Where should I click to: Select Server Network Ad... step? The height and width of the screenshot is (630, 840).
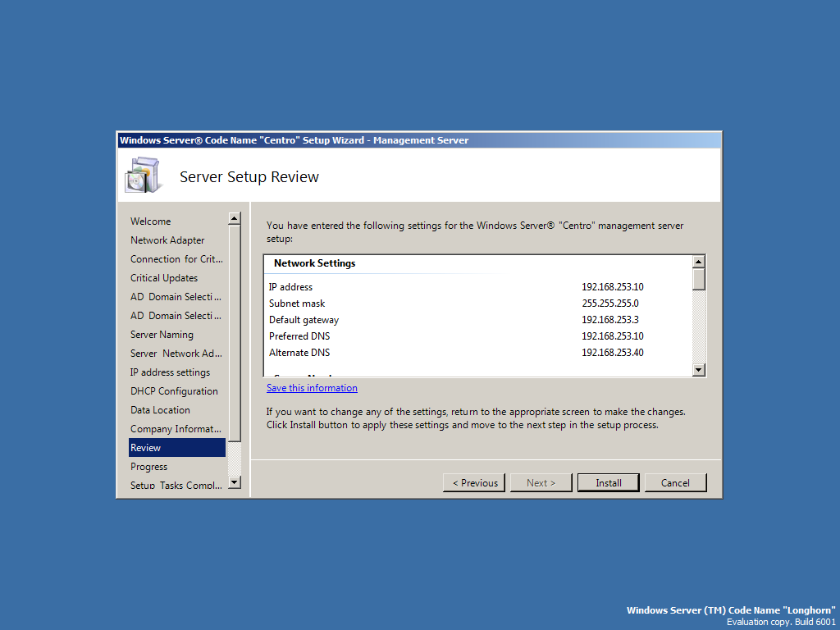tap(176, 353)
